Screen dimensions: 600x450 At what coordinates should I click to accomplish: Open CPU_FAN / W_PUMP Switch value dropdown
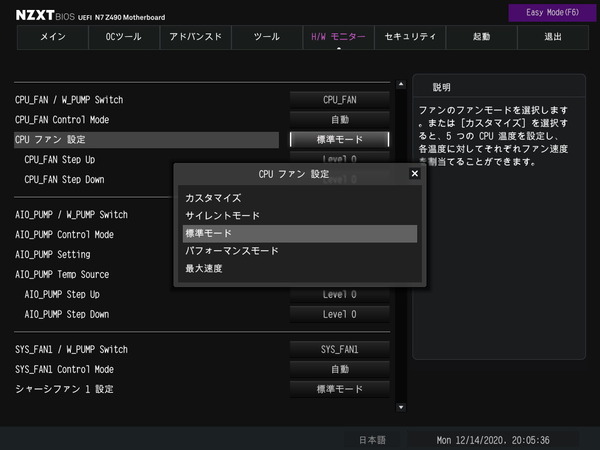(339, 99)
